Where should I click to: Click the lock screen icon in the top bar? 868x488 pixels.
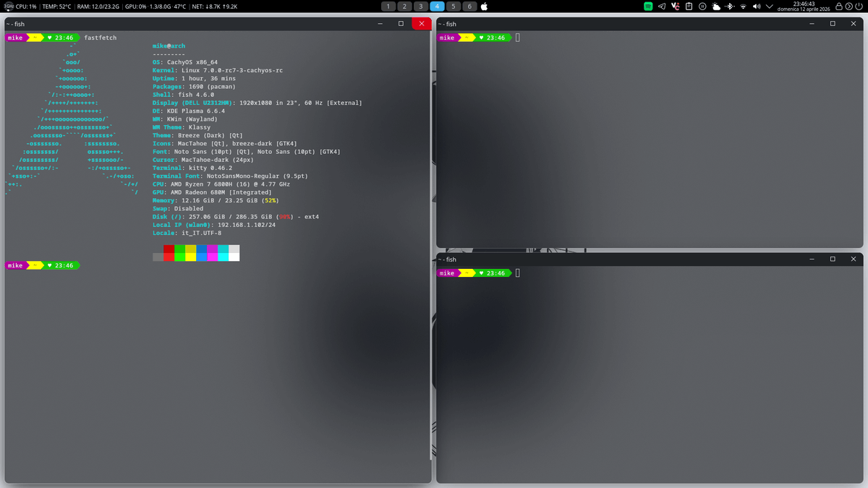coord(838,7)
